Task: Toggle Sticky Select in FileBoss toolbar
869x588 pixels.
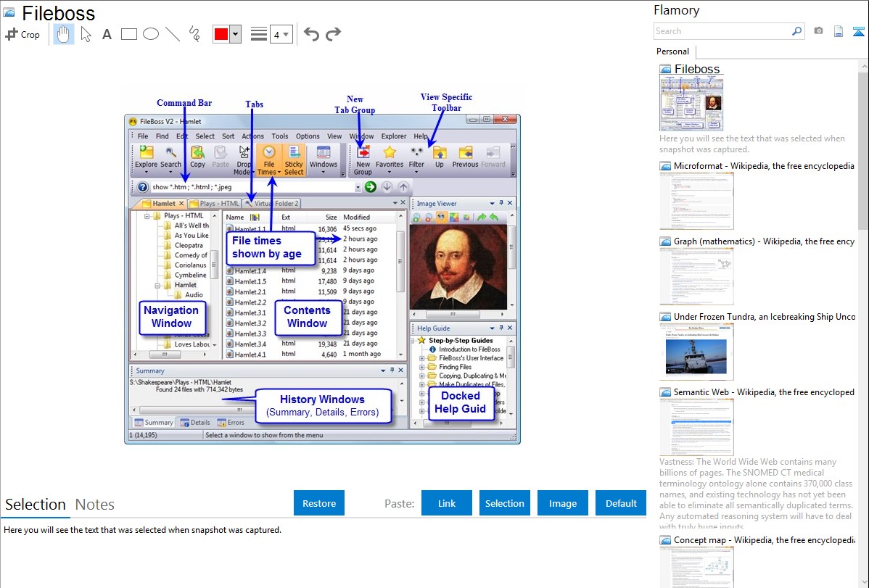Action: coord(294,160)
